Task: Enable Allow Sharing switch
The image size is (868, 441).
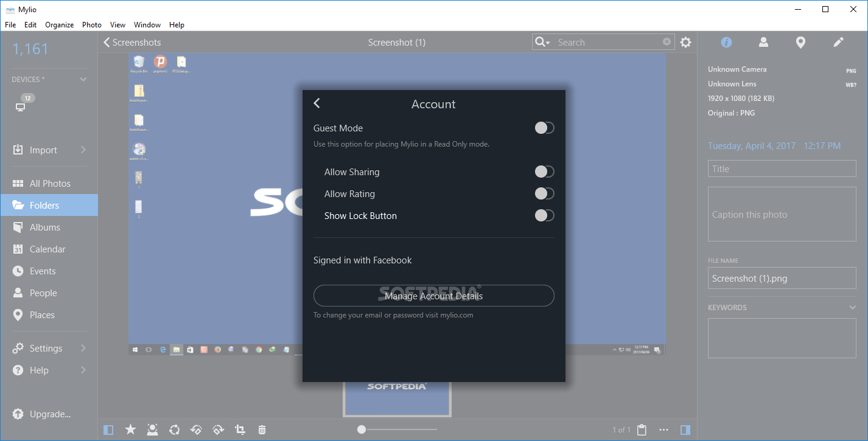Action: (544, 172)
